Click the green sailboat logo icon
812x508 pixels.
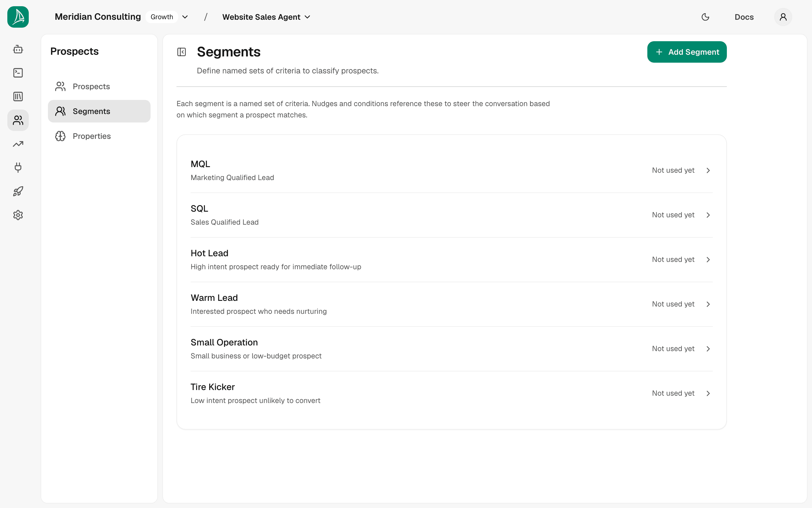pos(18,17)
